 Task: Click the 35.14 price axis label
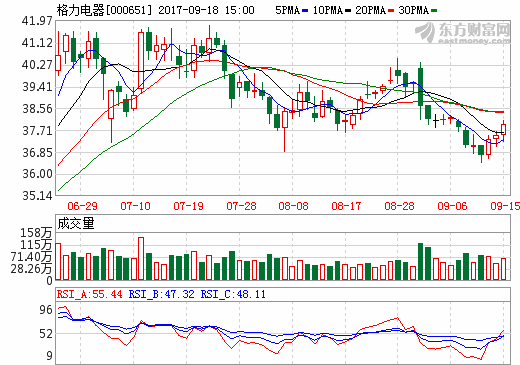[x=37, y=196]
